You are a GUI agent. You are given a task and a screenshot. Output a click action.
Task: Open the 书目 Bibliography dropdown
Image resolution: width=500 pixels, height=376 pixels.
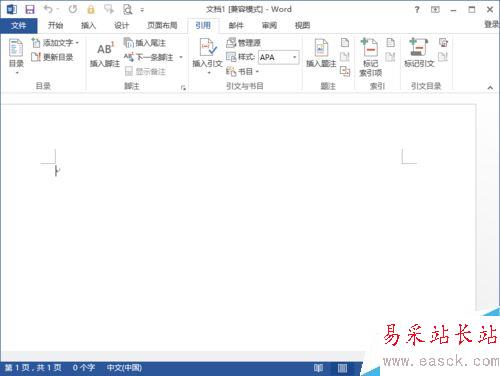coord(242,71)
